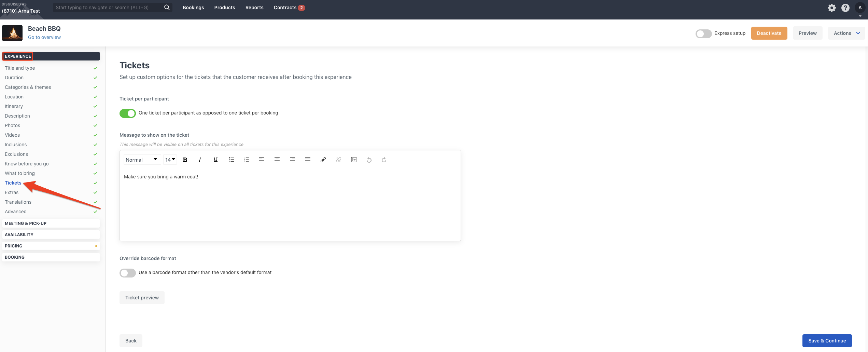Open the Extras step
This screenshot has height=352, width=868.
[12, 192]
